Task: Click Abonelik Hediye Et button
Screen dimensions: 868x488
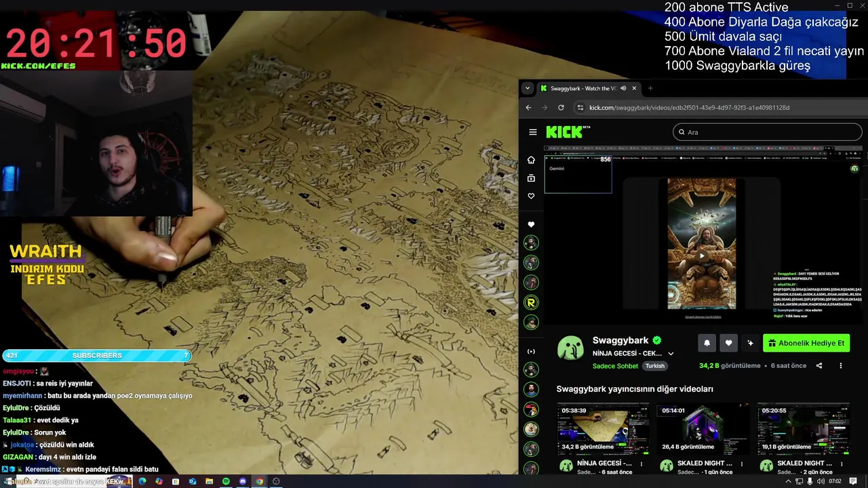Action: pyautogui.click(x=806, y=343)
